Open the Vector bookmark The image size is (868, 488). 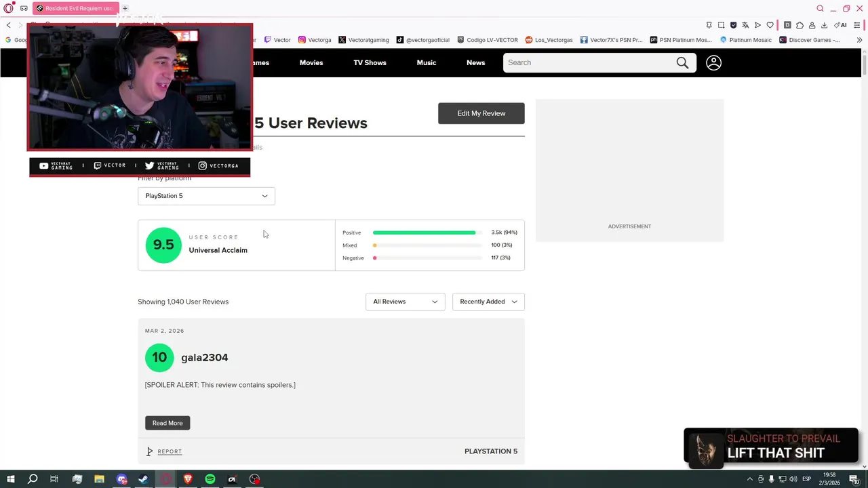pyautogui.click(x=277, y=40)
